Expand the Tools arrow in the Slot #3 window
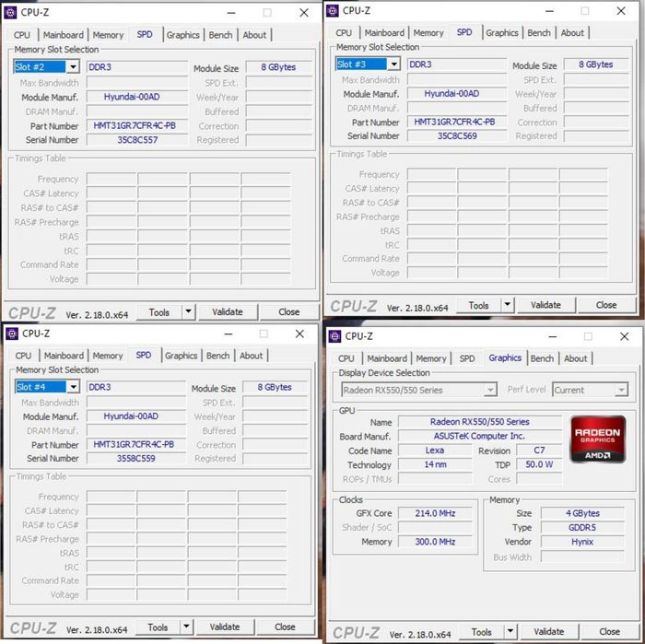Image resolution: width=645 pixels, height=644 pixels. click(508, 305)
